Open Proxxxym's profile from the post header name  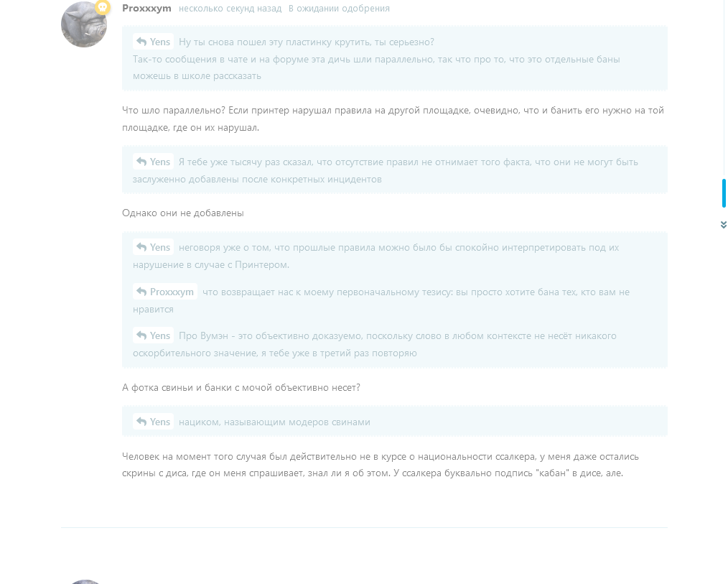146,9
